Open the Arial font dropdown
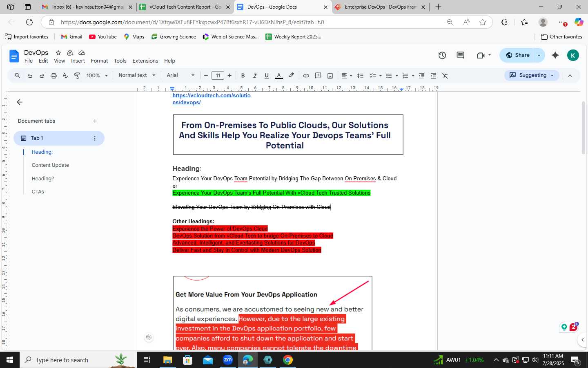Screen dimensions: 588x368 180,75
